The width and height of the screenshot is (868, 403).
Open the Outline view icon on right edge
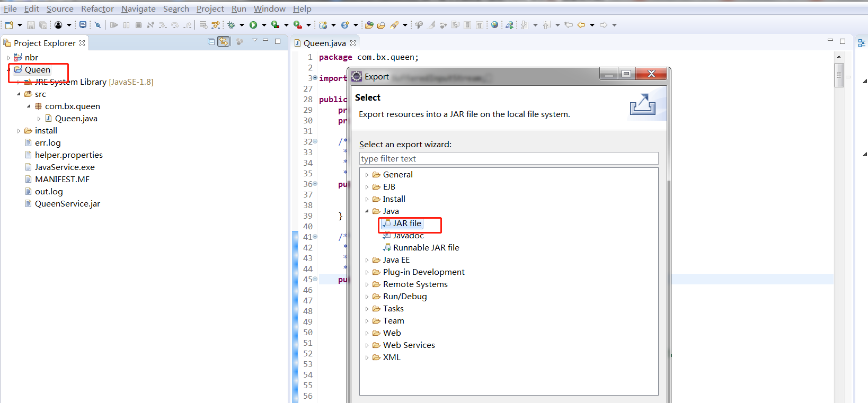pos(862,43)
